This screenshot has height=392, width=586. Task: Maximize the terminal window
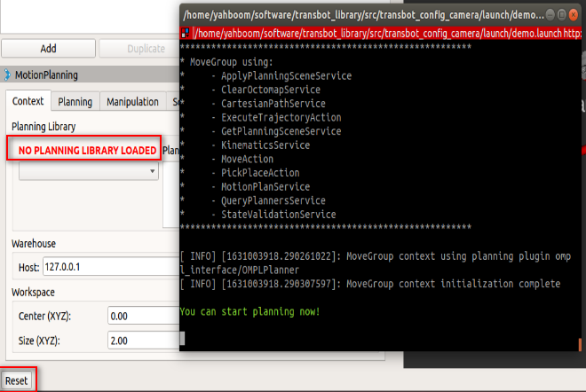(562, 15)
